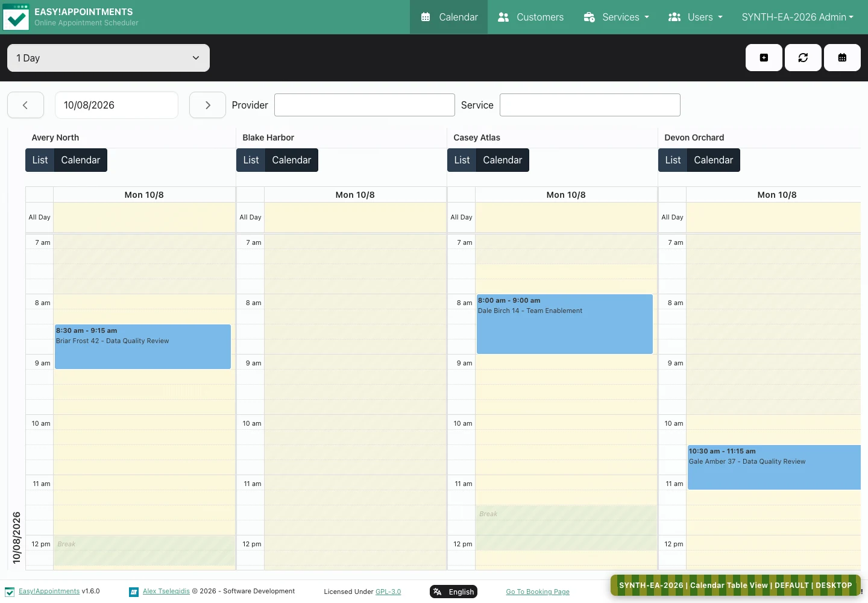Switch Blake Harbor to List view
The image size is (868, 603).
251,160
